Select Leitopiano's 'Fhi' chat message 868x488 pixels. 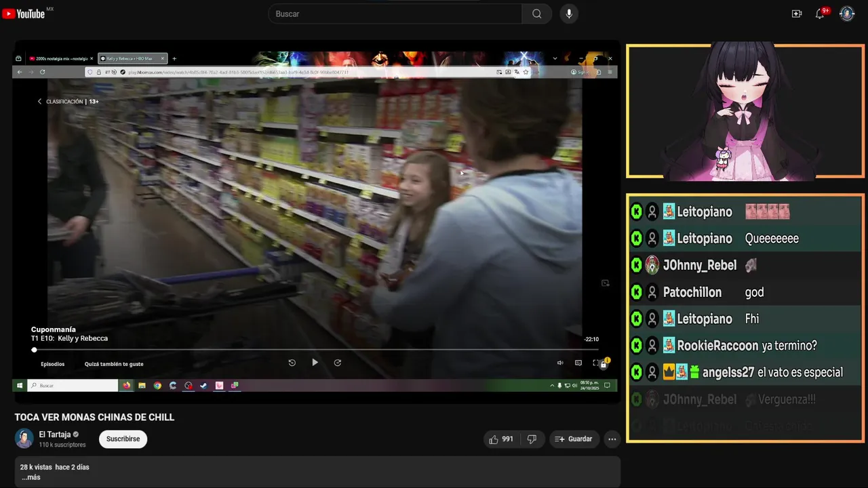(752, 319)
